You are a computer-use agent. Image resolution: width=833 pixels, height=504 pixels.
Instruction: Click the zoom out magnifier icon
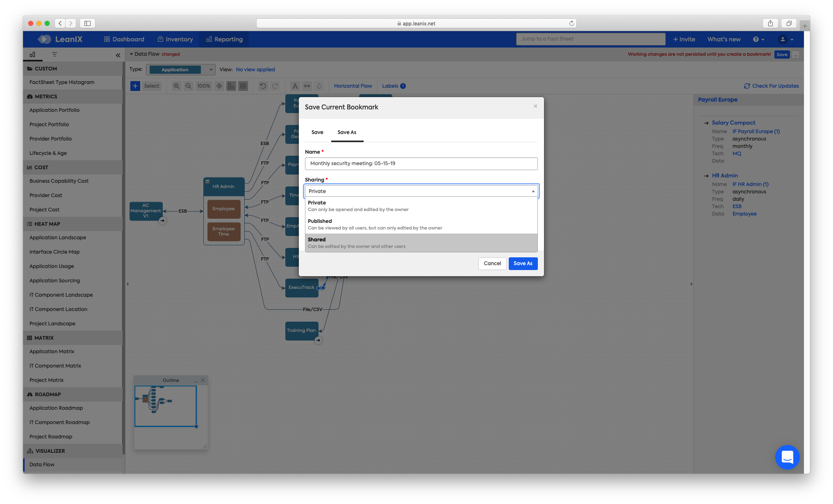click(x=188, y=86)
